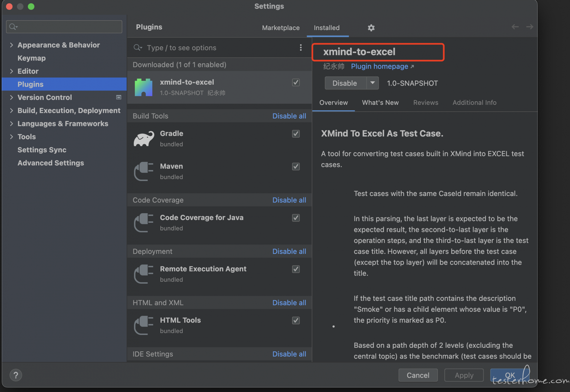Open Advanced Settings page
Image resolution: width=570 pixels, height=392 pixels.
point(51,163)
